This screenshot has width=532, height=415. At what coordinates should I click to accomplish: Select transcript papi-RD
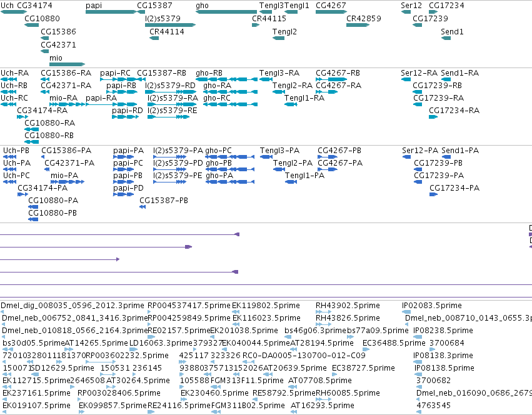click(128, 111)
